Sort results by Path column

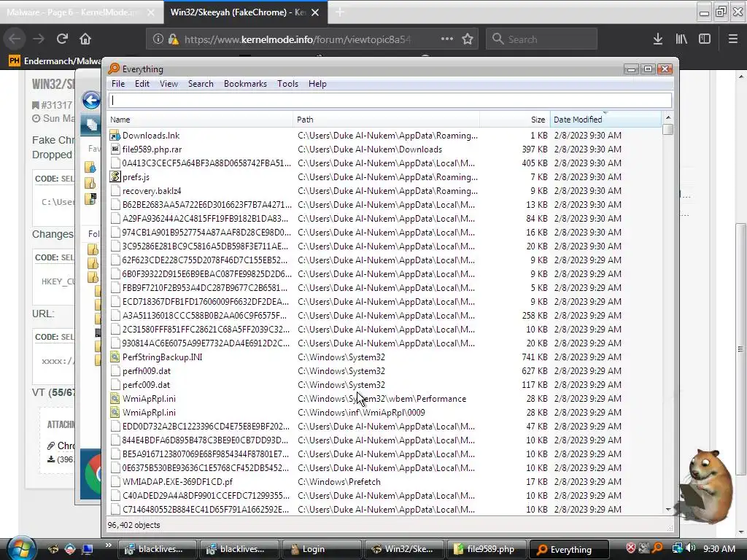click(387, 120)
